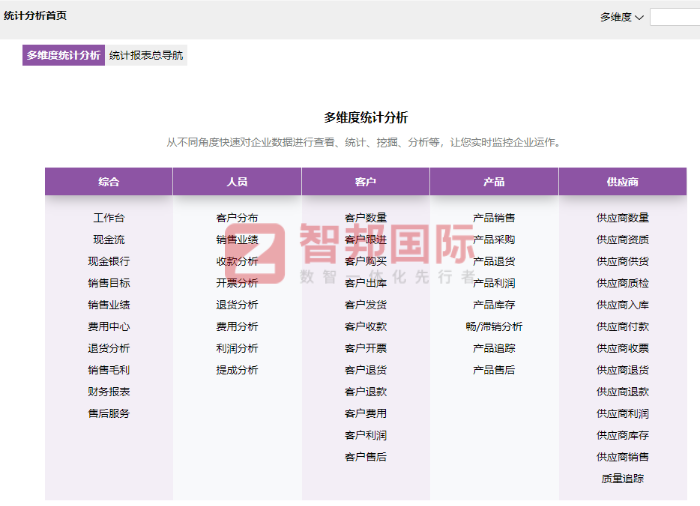Open the 客户收款 report link
Image resolution: width=700 pixels, height=506 pixels.
pos(366,326)
